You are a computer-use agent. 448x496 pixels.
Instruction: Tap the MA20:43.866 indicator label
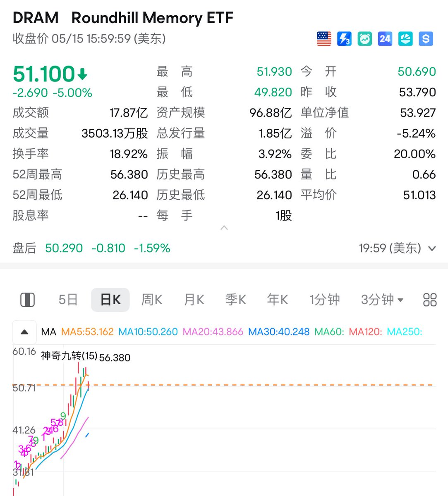213,332
